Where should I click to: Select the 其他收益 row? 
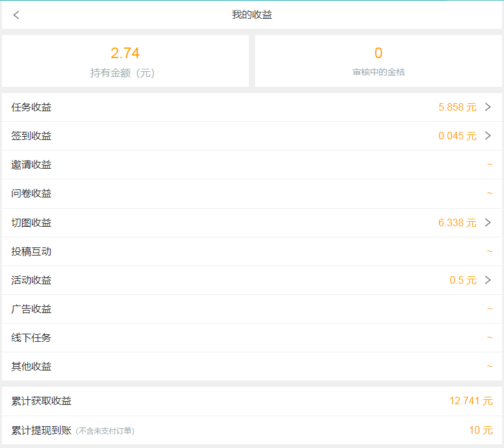(252, 366)
